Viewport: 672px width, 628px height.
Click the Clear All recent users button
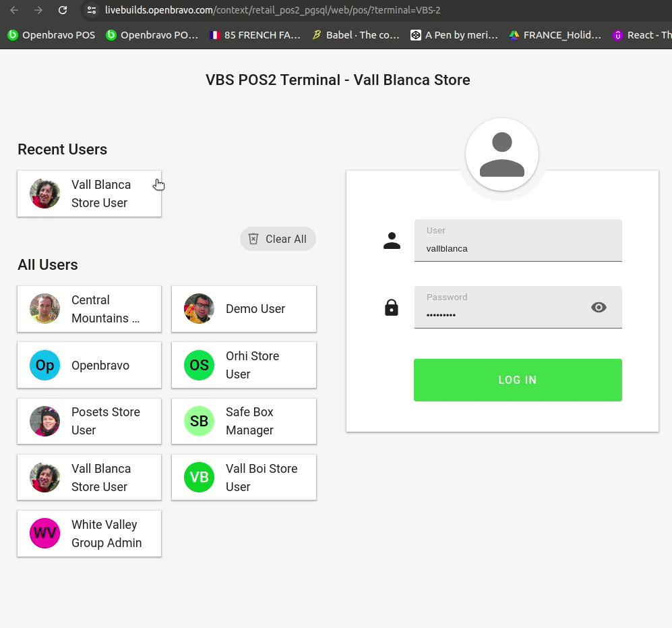tap(278, 239)
